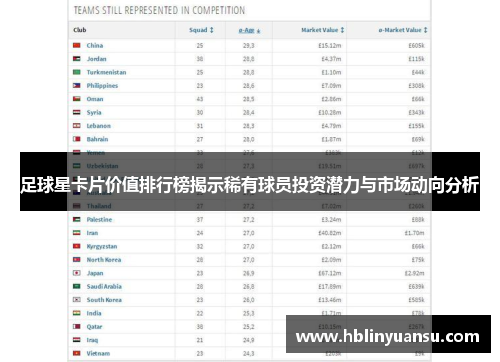The height and width of the screenshot is (362, 500).
Task: Click the China flag icon
Action: 77,45
